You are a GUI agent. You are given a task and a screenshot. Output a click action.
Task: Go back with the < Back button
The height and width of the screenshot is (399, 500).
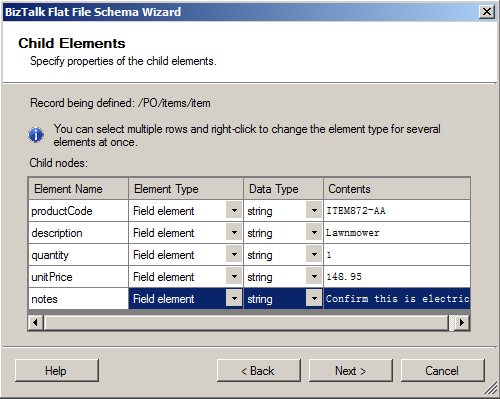[x=259, y=371]
